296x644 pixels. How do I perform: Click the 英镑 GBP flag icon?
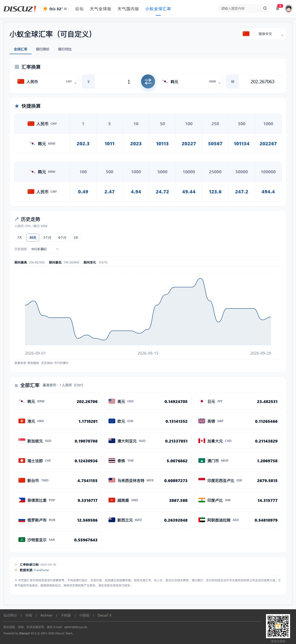(x=202, y=421)
